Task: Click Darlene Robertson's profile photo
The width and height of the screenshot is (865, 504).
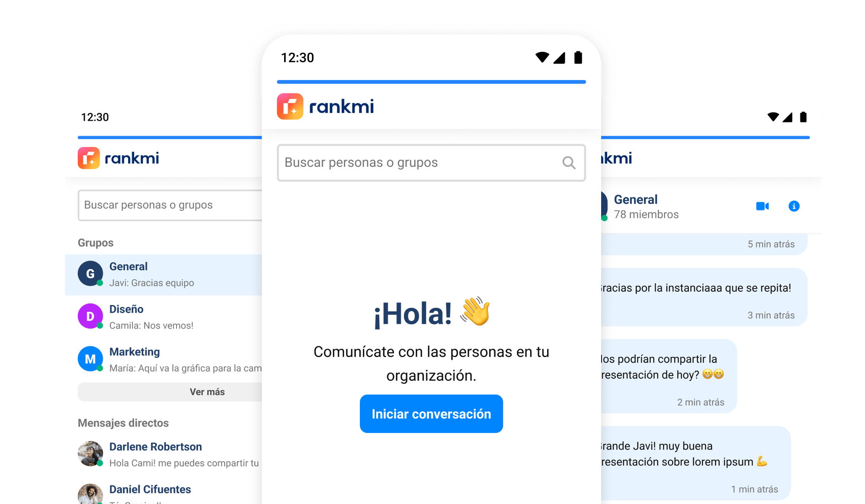Action: point(90,453)
